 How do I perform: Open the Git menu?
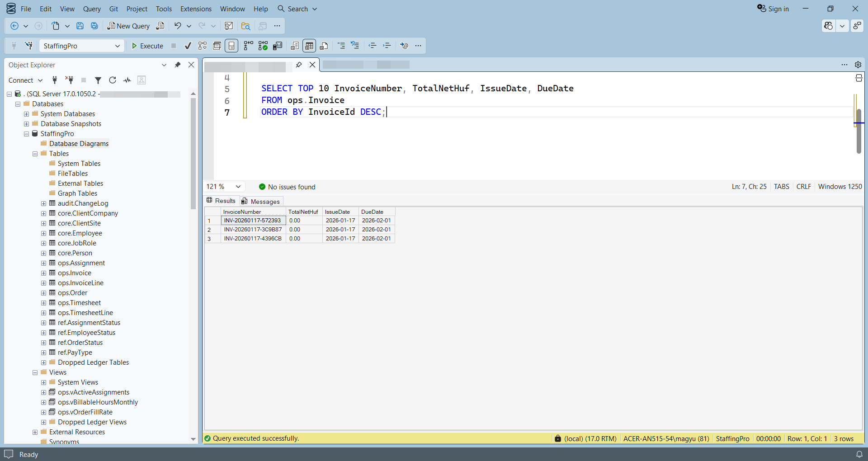coord(113,9)
